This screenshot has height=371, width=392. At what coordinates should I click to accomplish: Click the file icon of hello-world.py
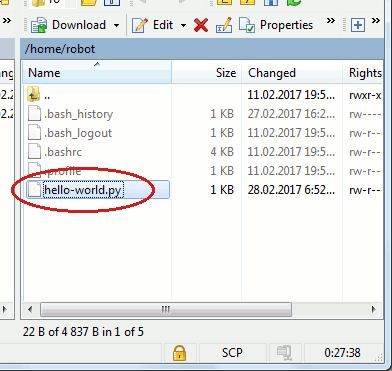coord(35,190)
